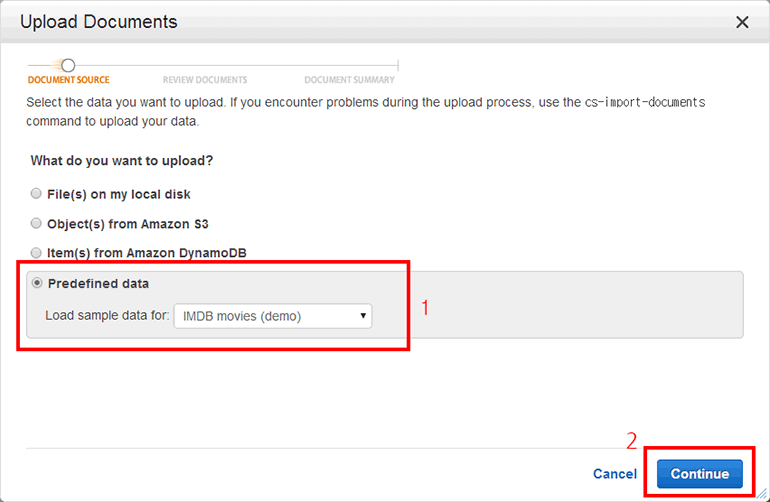
Task: Click the sample data dropdown arrow
Action: pyautogui.click(x=364, y=316)
